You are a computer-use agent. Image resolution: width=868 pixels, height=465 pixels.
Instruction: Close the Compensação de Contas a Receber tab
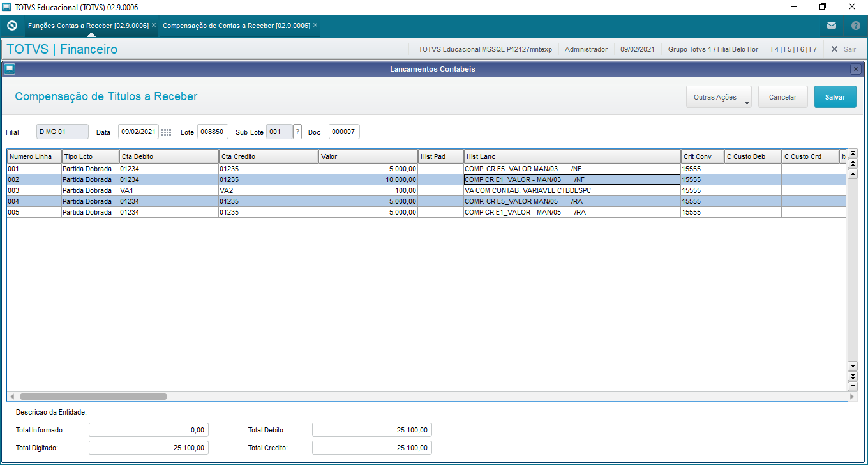tap(315, 26)
